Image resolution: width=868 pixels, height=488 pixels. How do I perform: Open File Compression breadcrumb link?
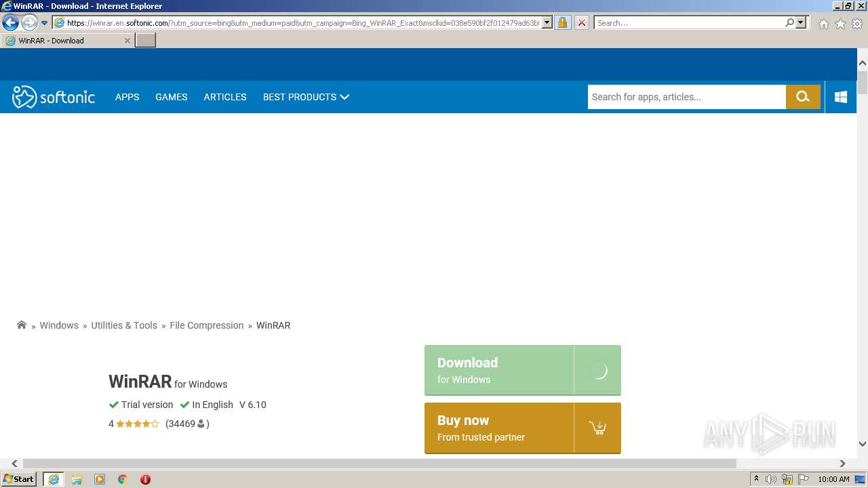[x=207, y=325]
